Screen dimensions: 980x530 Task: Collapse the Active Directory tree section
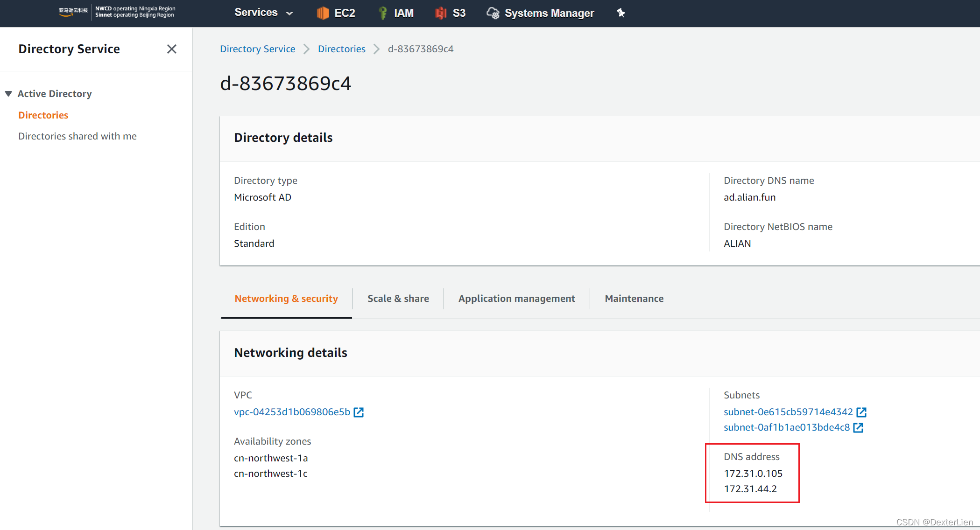point(8,94)
